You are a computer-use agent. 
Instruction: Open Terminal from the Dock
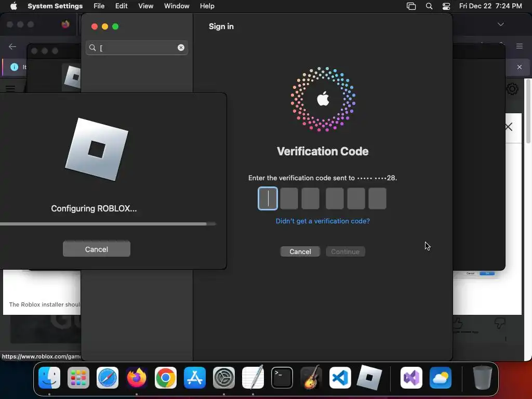pos(282,378)
